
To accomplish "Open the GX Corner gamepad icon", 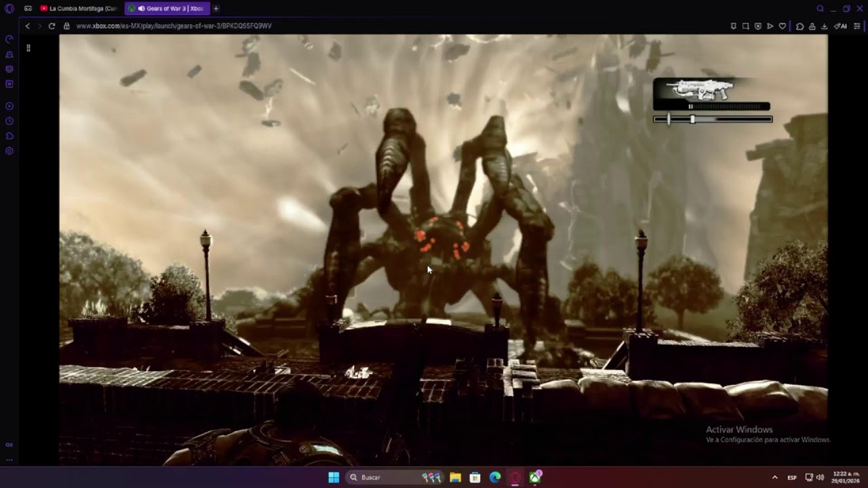I will (x=28, y=8).
